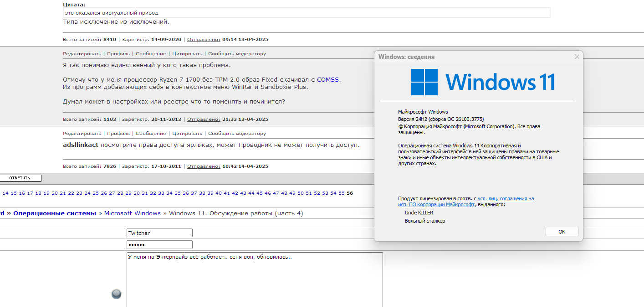Navigate to thread page 42
The height and width of the screenshot is (307, 644).
click(235, 193)
